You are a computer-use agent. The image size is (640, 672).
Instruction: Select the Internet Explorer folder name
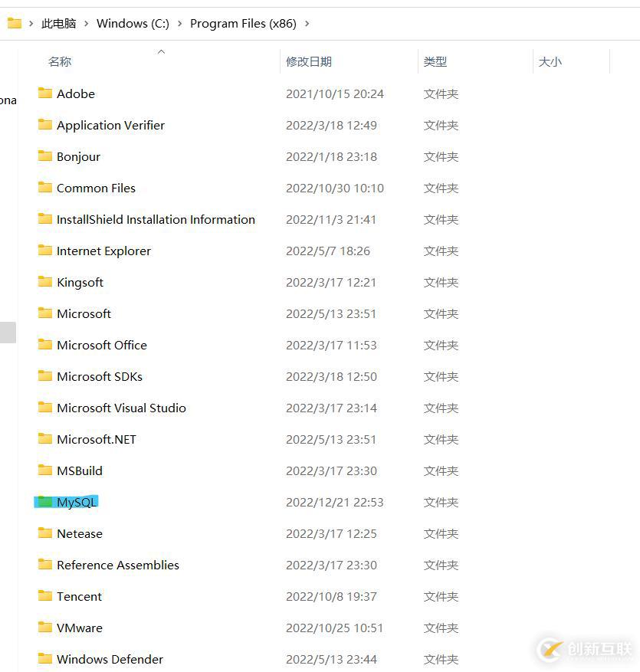click(x=103, y=251)
